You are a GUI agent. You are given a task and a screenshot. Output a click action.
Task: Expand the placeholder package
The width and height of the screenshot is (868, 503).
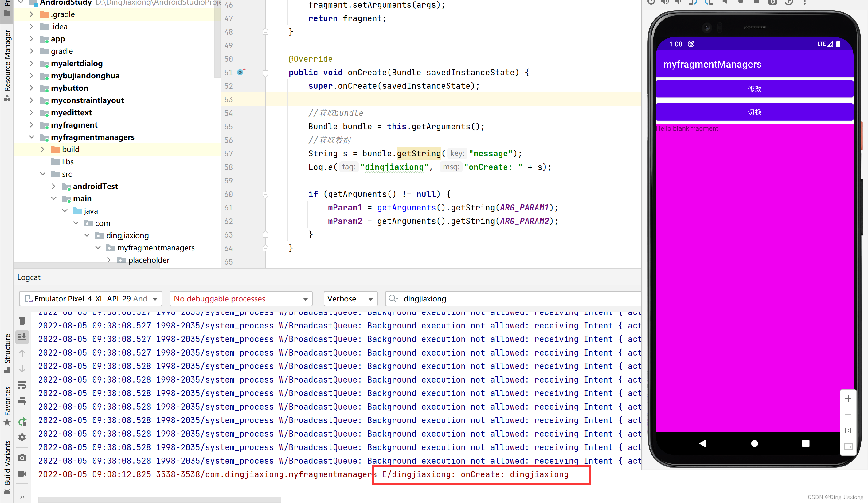tap(108, 260)
